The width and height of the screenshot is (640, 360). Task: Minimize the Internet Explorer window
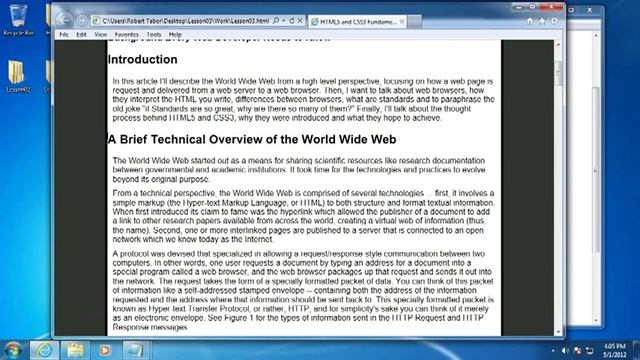[x=519, y=7]
